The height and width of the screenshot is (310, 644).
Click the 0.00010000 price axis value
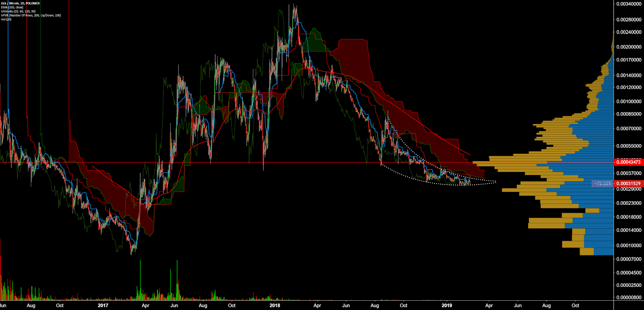[629, 246]
